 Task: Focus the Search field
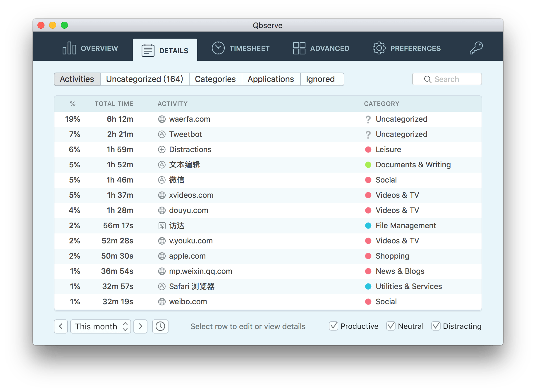point(447,79)
